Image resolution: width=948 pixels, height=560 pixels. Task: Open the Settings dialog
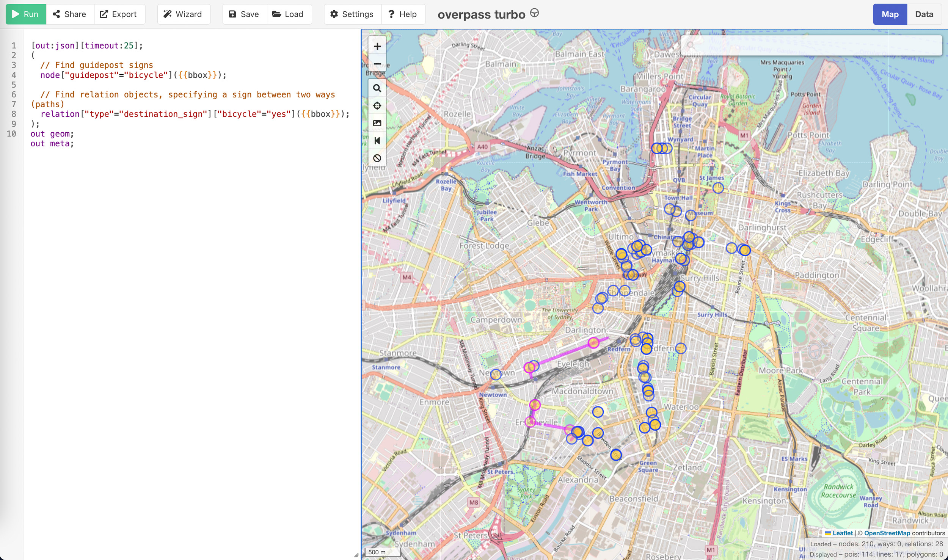point(352,14)
